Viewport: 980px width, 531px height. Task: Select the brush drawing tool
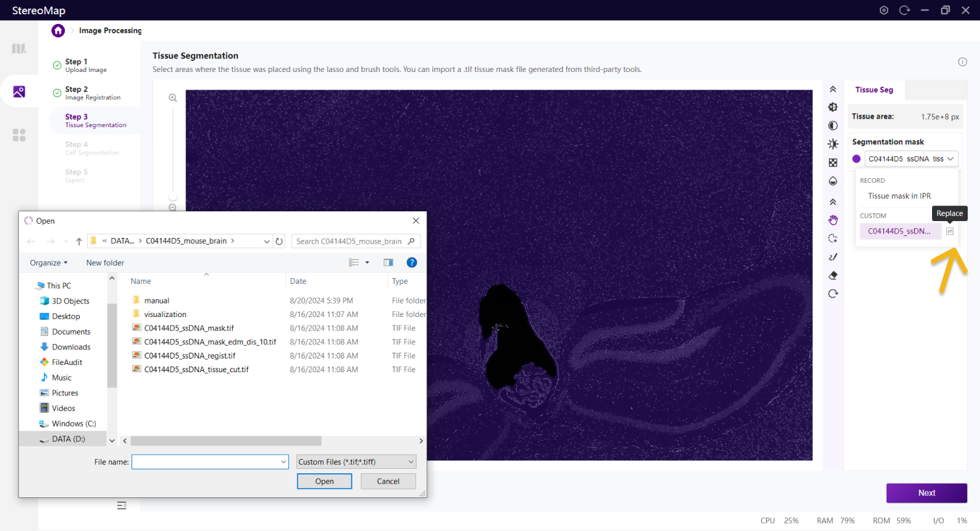(833, 257)
